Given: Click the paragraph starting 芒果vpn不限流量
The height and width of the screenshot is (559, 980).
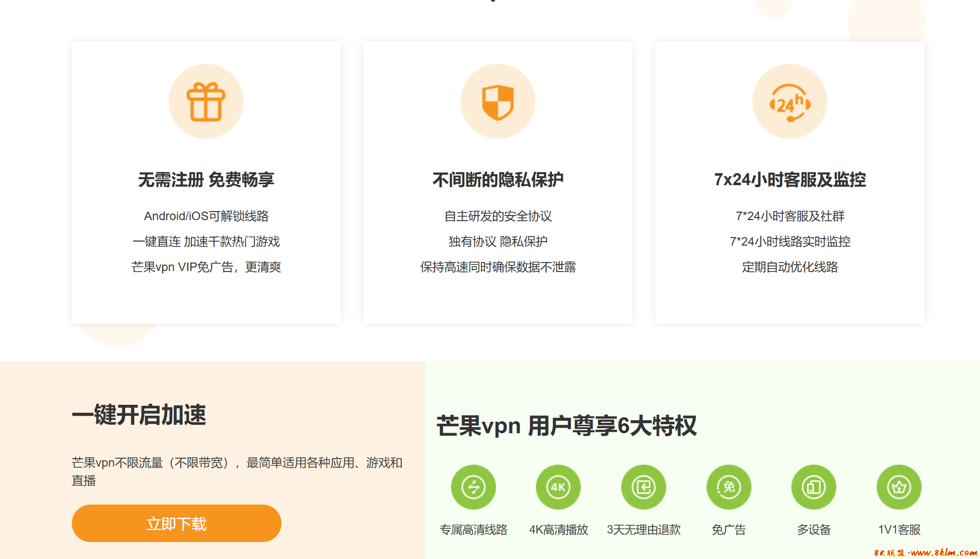Looking at the screenshot, I should [237, 472].
